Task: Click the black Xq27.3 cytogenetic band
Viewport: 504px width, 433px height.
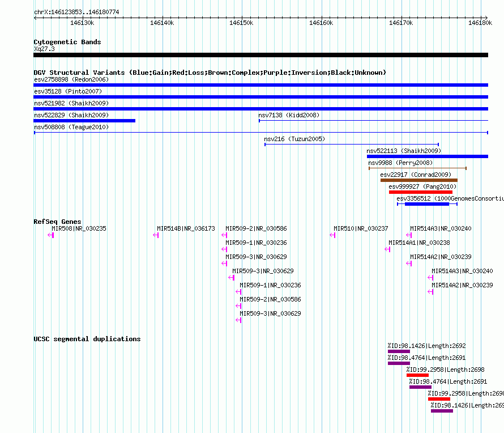Action: tap(260, 55)
